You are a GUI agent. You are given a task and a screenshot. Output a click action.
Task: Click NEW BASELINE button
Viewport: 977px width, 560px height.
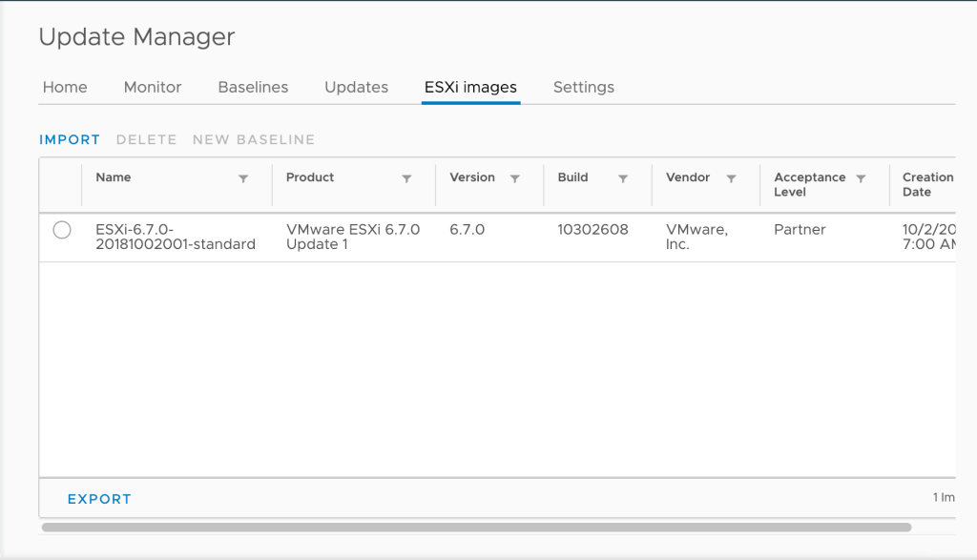(254, 139)
